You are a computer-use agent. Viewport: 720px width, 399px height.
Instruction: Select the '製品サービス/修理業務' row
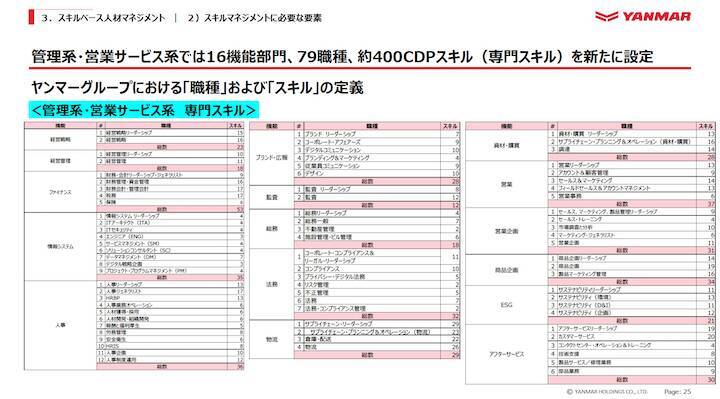click(x=632, y=362)
